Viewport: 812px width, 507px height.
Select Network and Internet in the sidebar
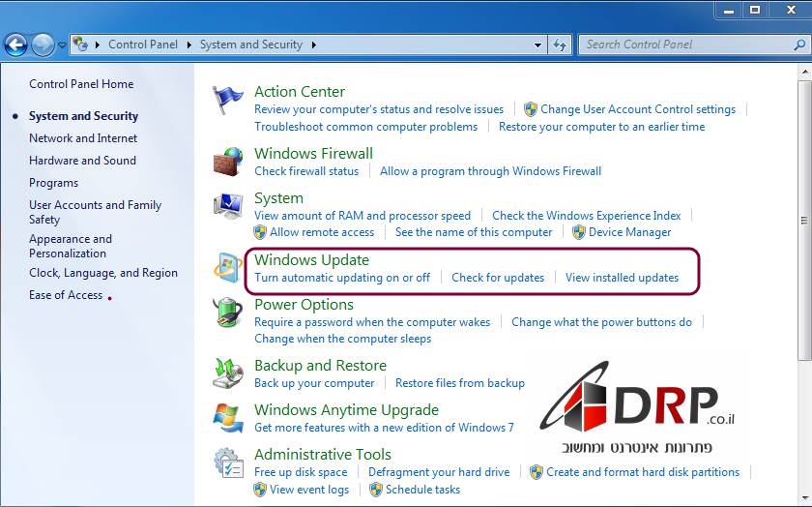(x=83, y=138)
